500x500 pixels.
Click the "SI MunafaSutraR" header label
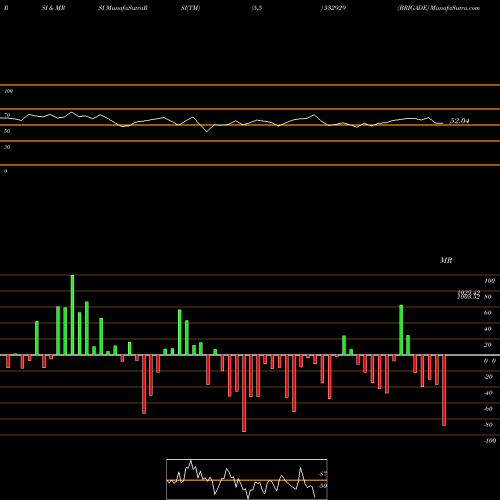click(123, 8)
